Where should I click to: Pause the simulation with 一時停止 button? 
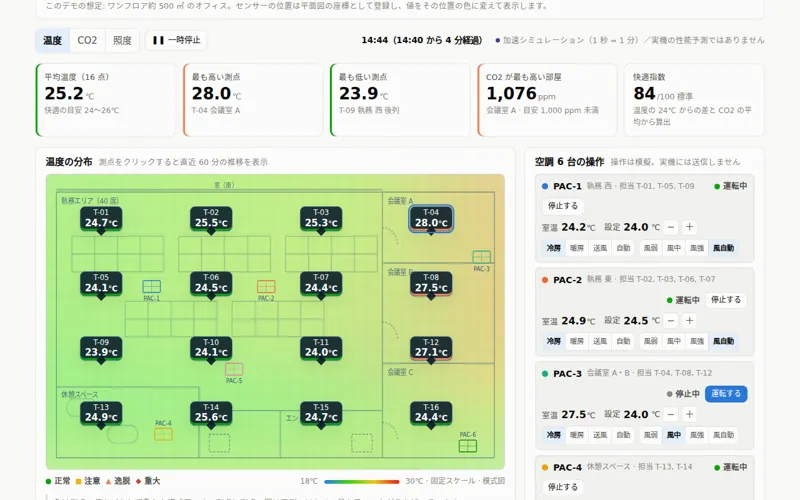(177, 40)
